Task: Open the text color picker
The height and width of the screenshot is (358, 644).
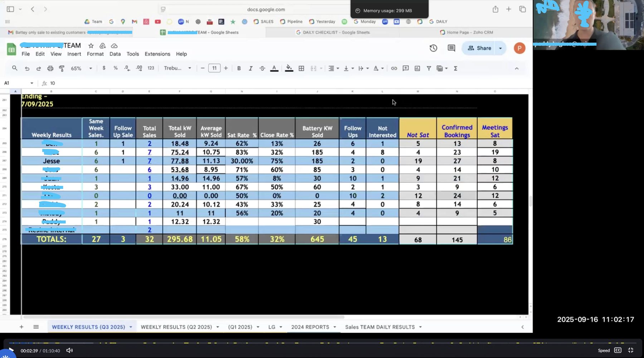Action: tap(274, 68)
